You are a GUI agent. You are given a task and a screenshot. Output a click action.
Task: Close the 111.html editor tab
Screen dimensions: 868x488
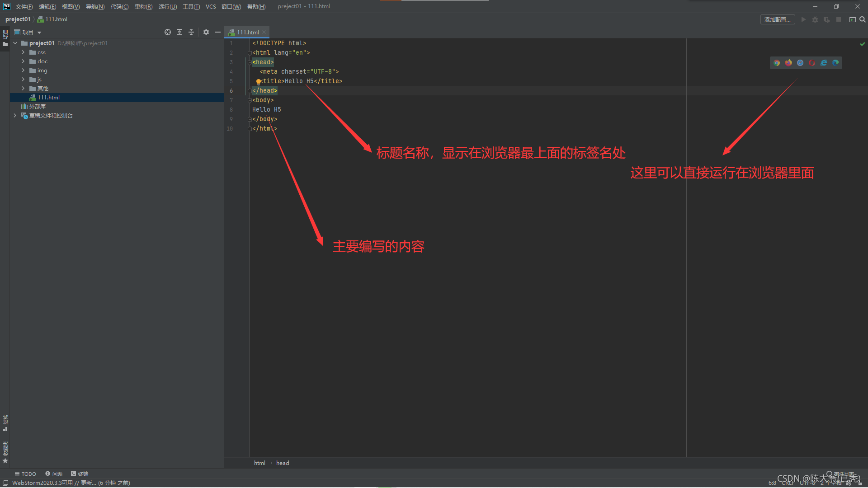point(264,32)
